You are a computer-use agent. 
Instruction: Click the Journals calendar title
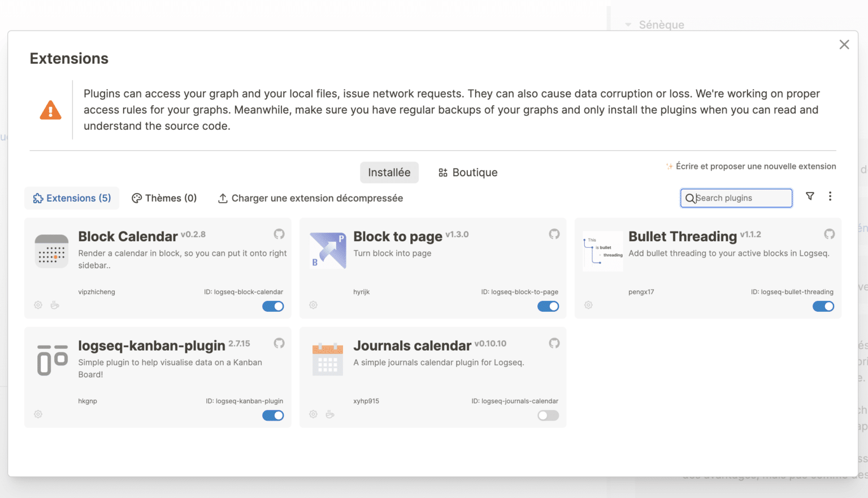pos(412,346)
